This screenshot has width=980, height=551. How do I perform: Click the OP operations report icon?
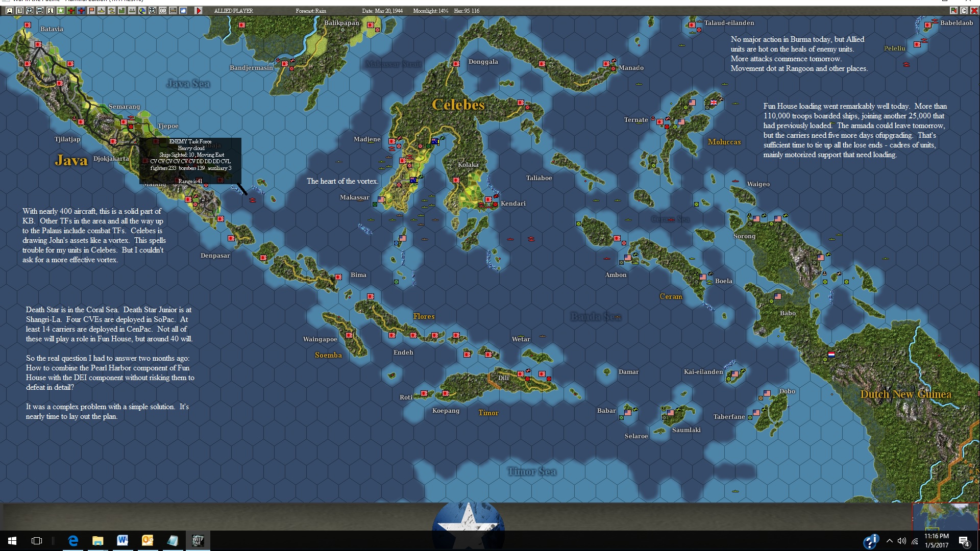(163, 11)
